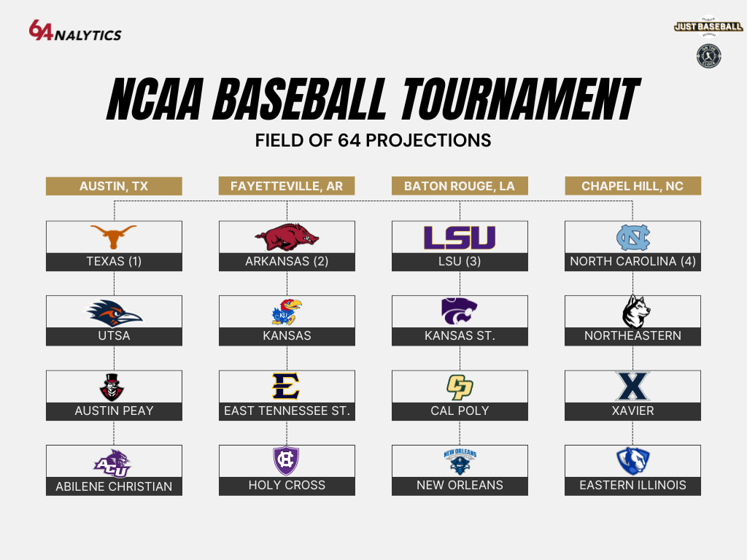Click the Texas Longhorns logo
Viewport: 747px width, 560px height.
pos(113,237)
